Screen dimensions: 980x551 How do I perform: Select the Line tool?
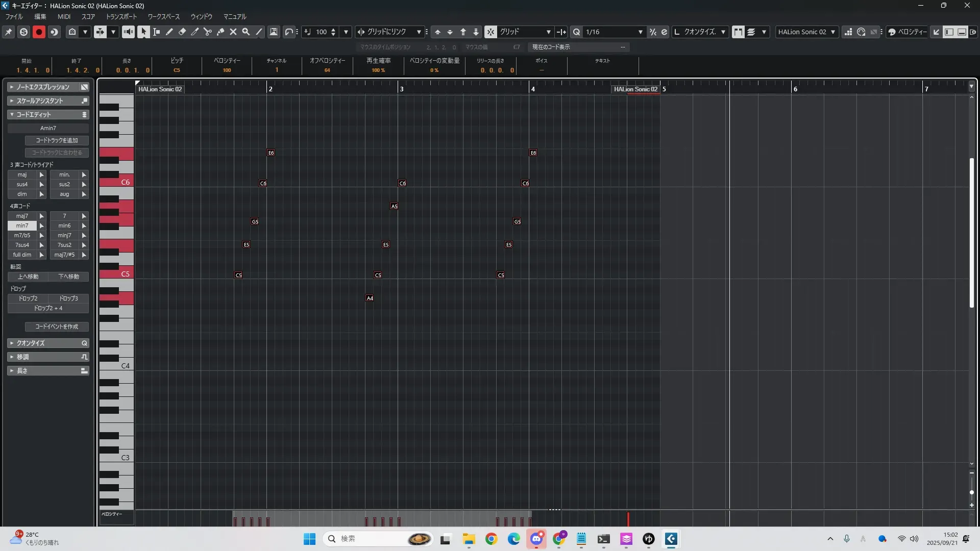pos(259,32)
